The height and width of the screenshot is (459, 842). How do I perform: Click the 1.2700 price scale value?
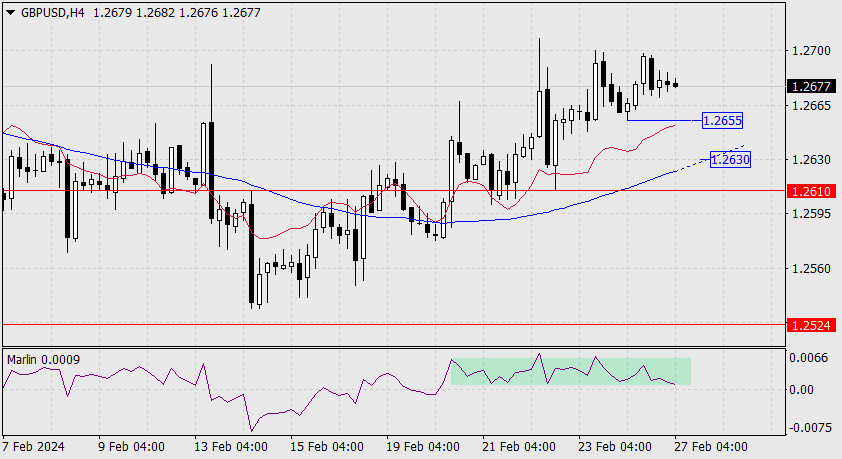click(x=811, y=51)
